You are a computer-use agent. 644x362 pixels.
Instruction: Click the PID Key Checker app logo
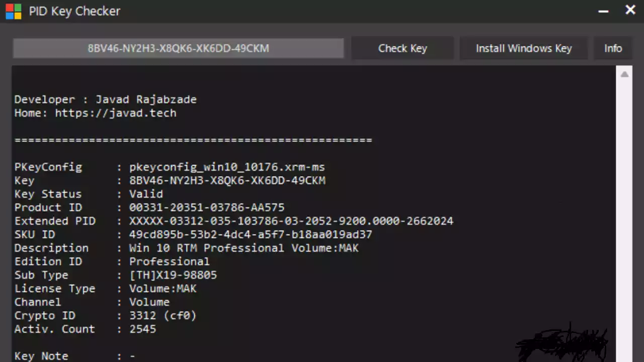(13, 11)
